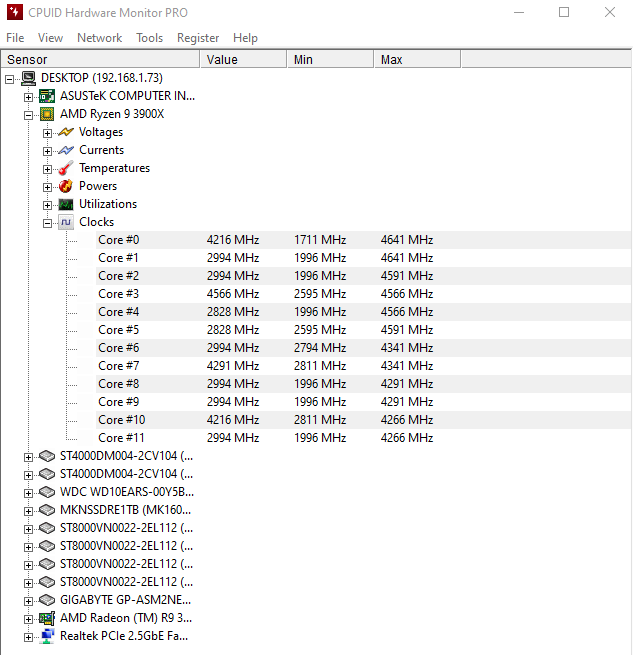Collapse the DESKTOP root node

(x=10, y=79)
